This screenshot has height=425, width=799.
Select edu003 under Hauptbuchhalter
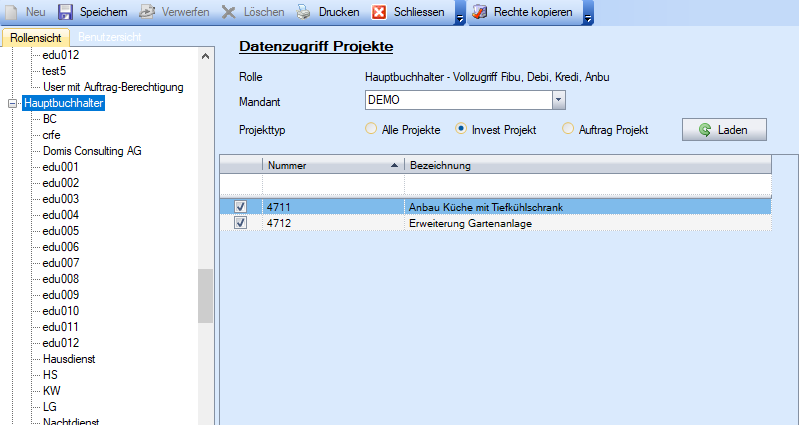click(61, 199)
